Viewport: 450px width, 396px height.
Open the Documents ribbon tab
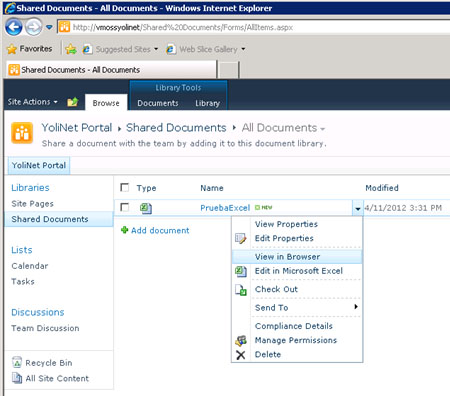pos(158,103)
